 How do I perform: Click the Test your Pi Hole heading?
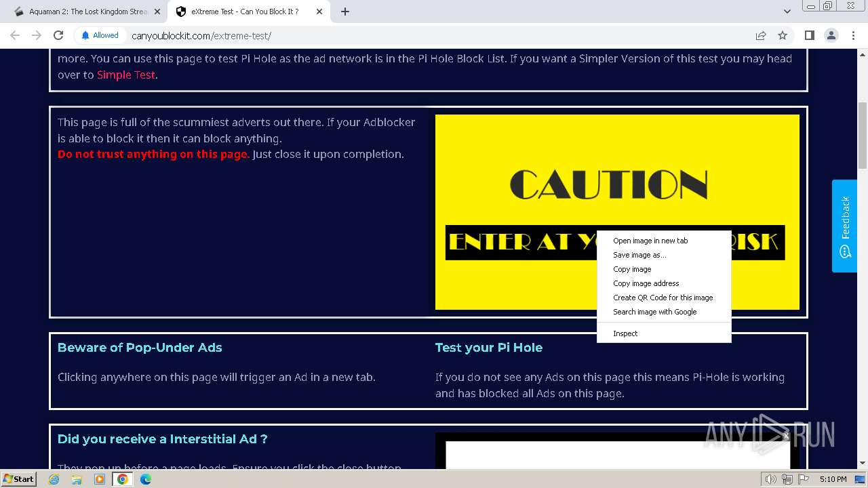(x=488, y=348)
